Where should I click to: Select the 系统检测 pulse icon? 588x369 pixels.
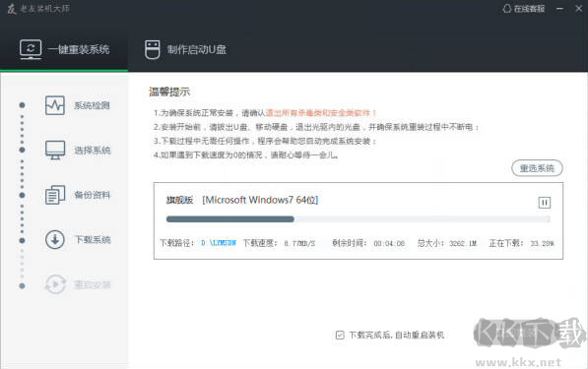coord(55,105)
